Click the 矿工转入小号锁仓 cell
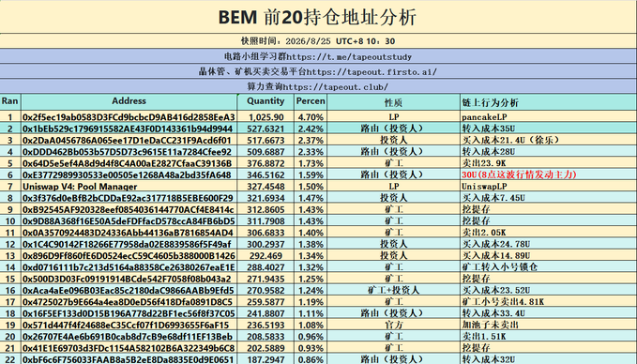 pyautogui.click(x=549, y=267)
